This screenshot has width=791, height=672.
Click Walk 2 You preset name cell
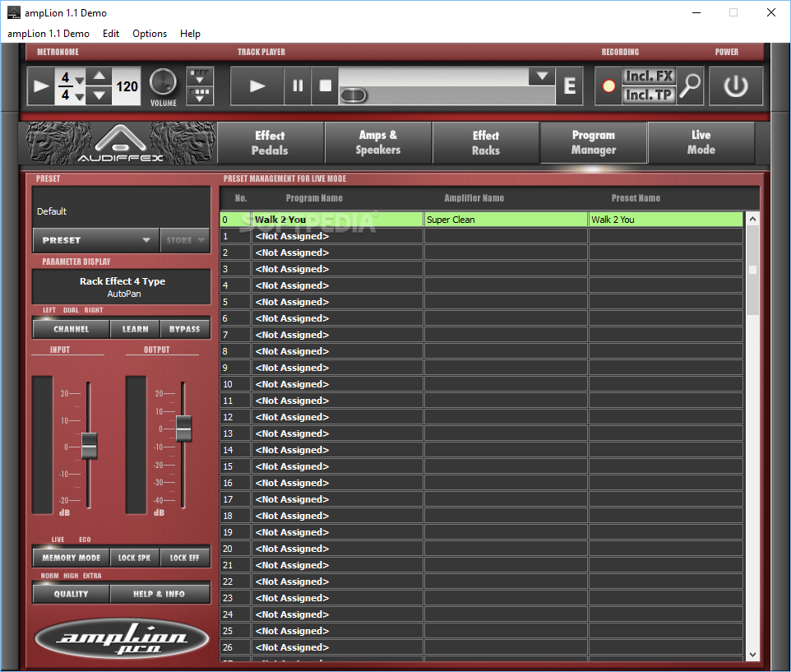pyautogui.click(x=666, y=220)
